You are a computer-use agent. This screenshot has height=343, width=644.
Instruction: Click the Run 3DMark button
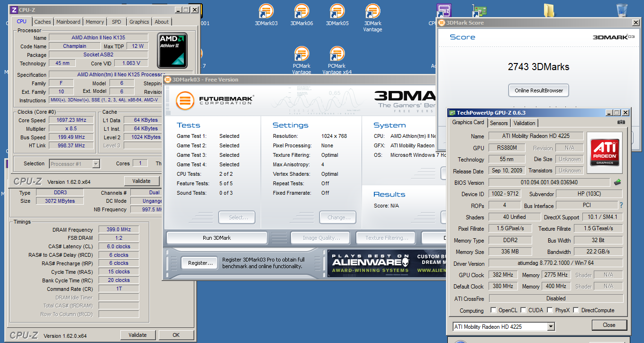pos(217,238)
